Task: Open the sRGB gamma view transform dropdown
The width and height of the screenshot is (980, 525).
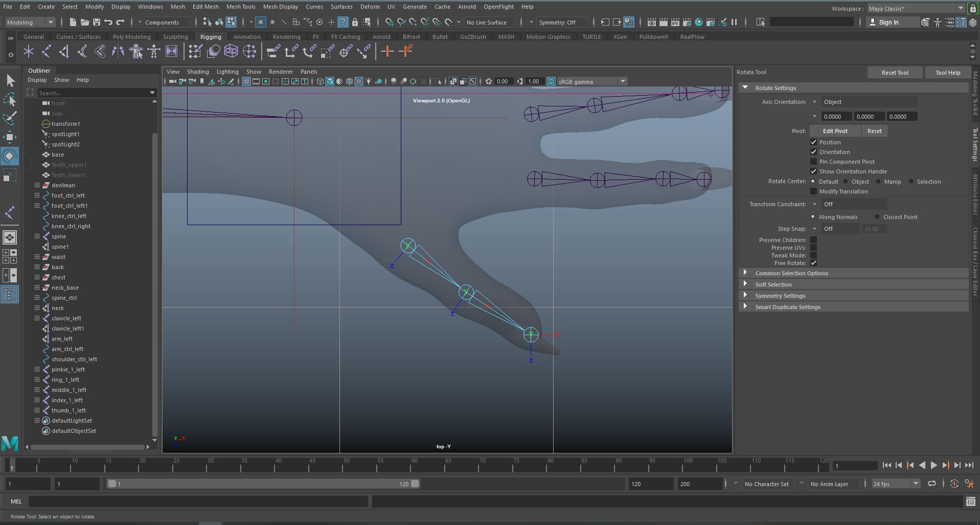Action: click(592, 81)
